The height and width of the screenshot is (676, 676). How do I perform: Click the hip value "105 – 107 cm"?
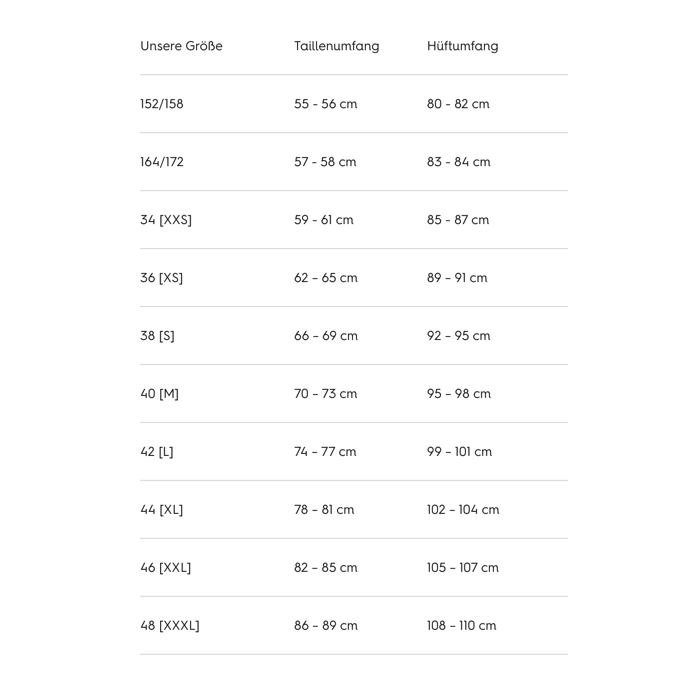[462, 568]
